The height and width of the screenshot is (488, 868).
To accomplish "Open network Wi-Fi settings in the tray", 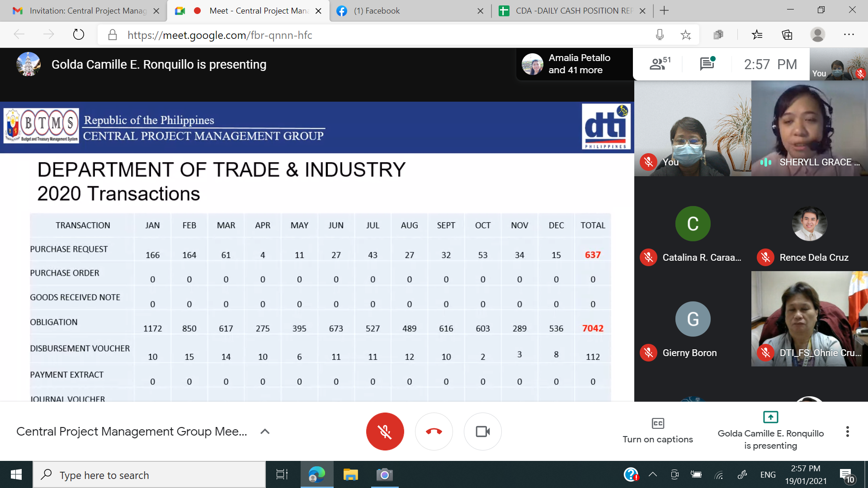I will coord(719,474).
